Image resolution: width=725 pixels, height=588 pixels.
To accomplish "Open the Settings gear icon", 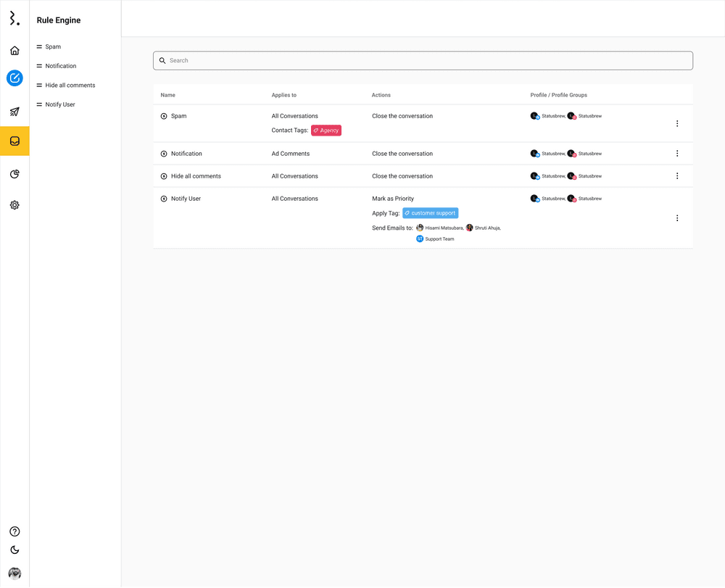I will coord(14,205).
